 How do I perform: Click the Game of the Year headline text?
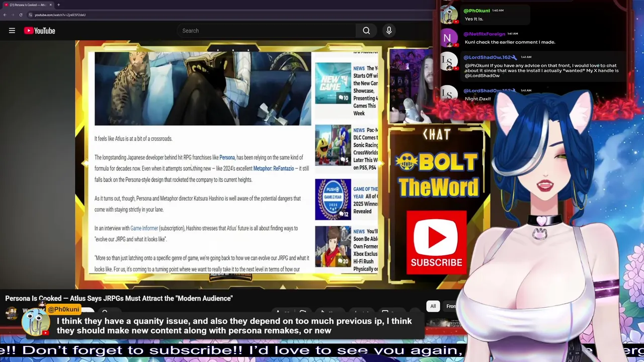click(366, 200)
